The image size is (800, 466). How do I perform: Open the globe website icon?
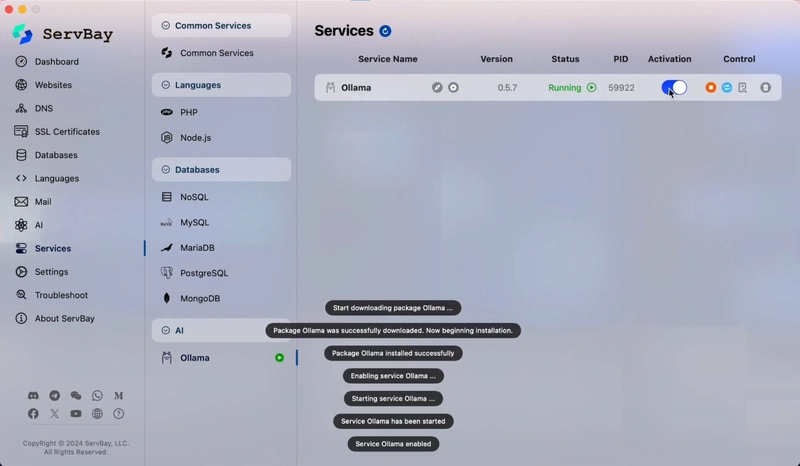pyautogui.click(x=97, y=413)
